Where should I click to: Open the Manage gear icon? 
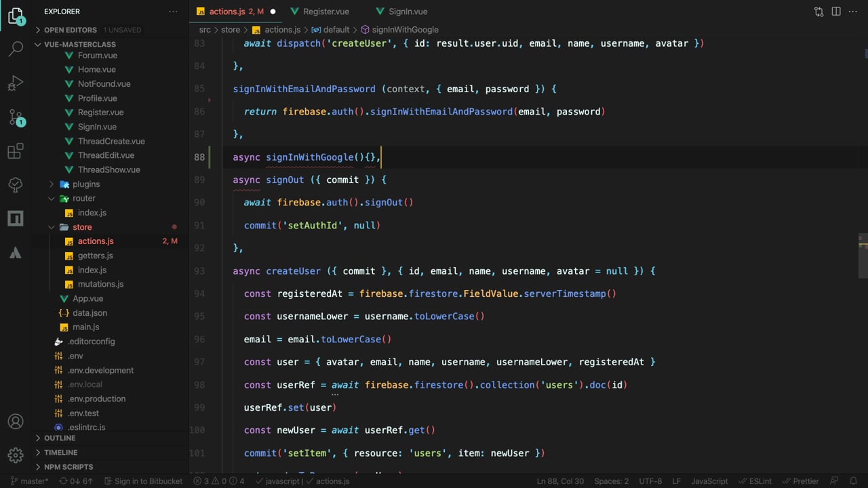coord(16,455)
